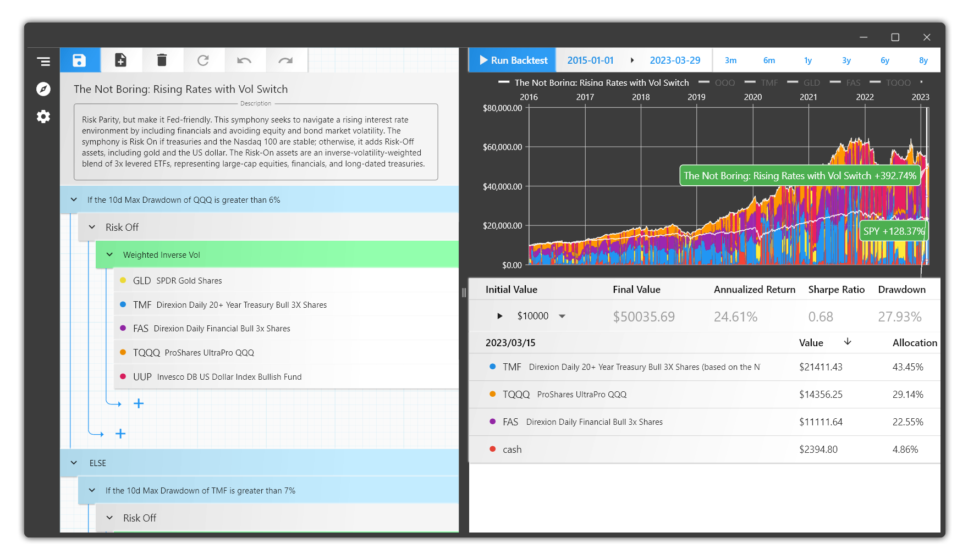Toggle QQQ series in chart legend
The width and height of the screenshot is (968, 560).
(x=717, y=82)
